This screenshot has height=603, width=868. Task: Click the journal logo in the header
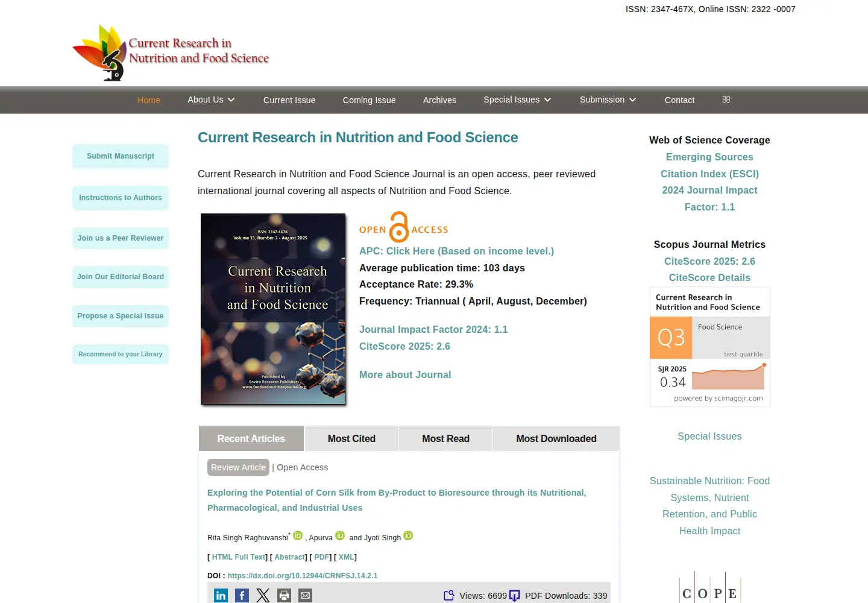pyautogui.click(x=171, y=52)
